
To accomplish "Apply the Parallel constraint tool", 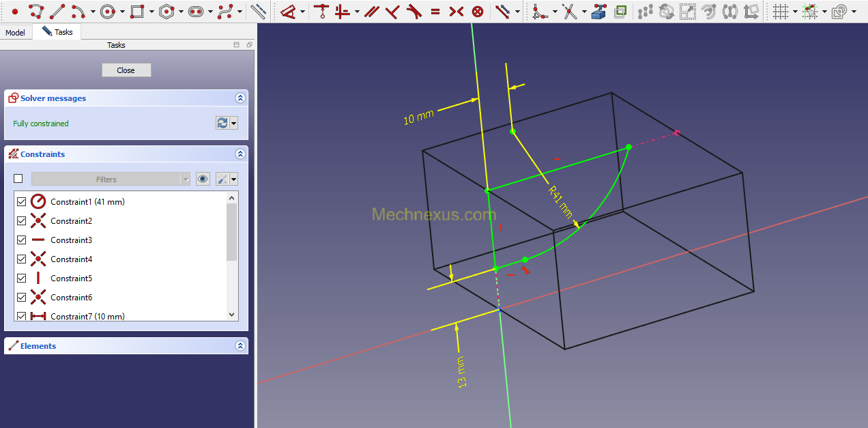I will 371,12.
